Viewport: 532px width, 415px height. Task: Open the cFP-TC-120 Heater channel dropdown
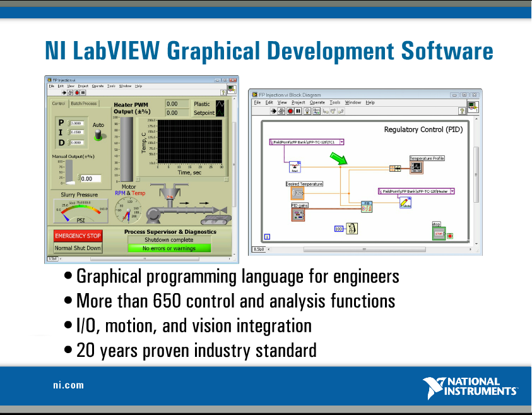(x=452, y=191)
